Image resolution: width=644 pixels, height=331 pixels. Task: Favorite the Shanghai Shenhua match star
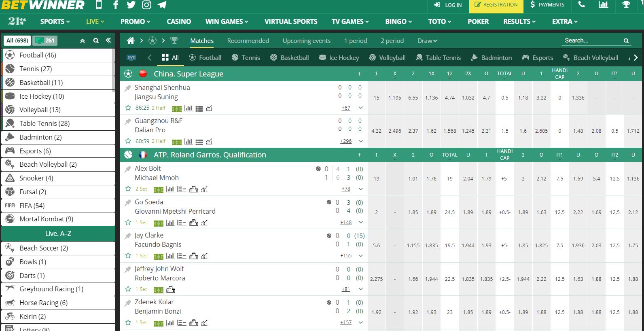[128, 108]
